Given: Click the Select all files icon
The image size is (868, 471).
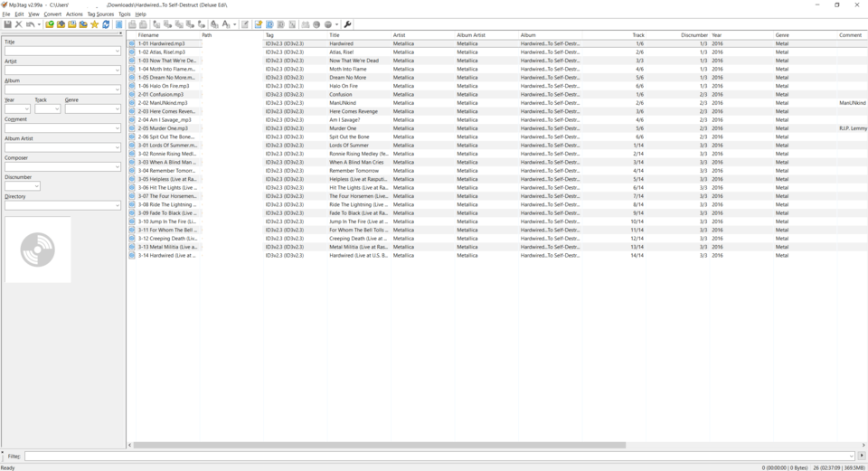Looking at the screenshot, I should click(x=119, y=24).
